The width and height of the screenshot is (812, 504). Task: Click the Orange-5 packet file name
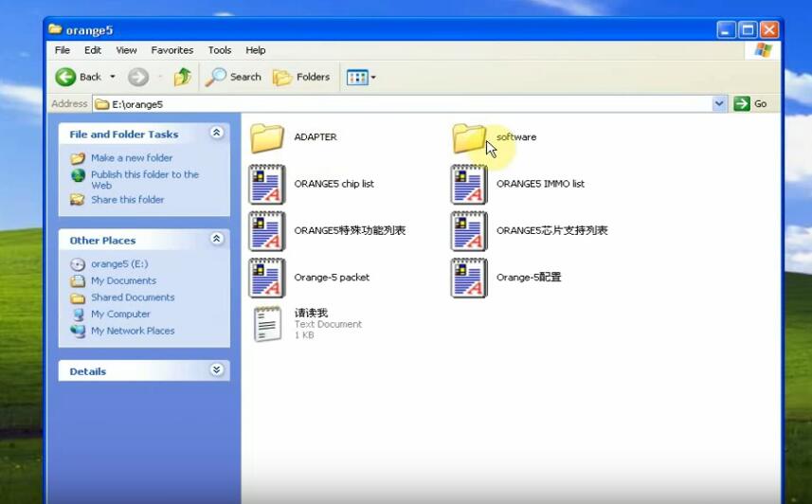(x=332, y=278)
